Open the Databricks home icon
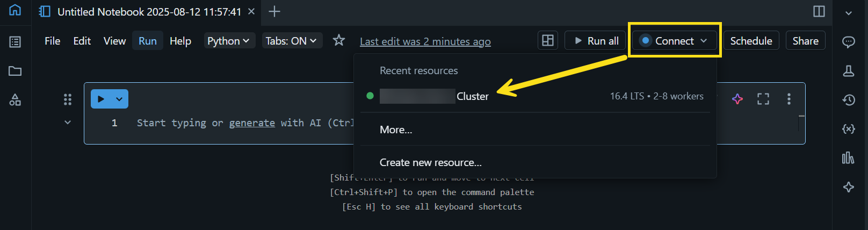868x230 pixels. [15, 10]
